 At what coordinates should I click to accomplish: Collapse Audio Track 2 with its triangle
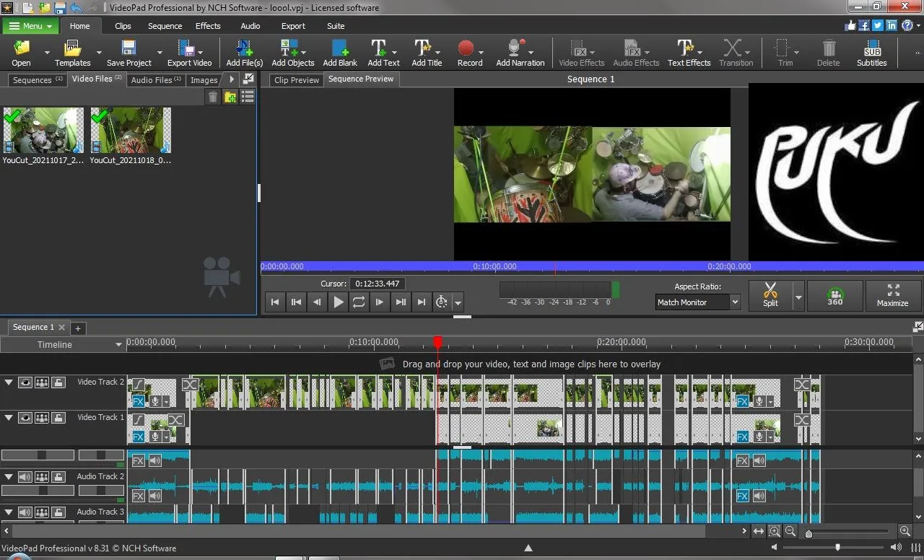point(9,477)
